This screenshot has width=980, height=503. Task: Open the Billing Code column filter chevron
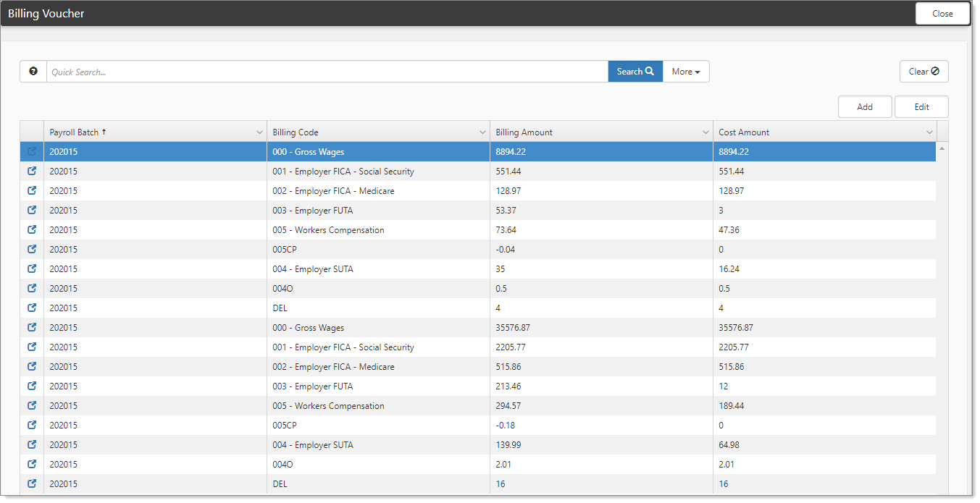tap(483, 132)
